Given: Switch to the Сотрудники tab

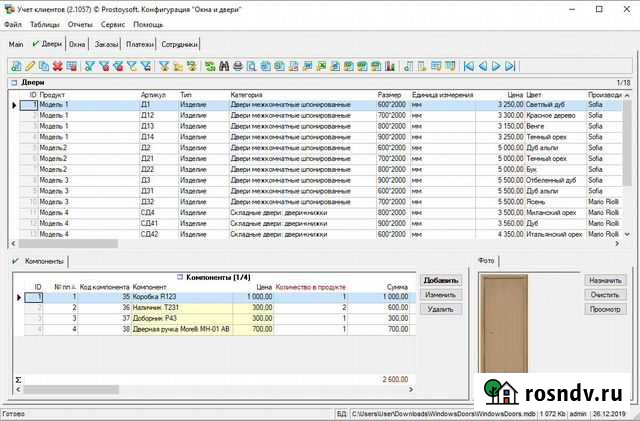Looking at the screenshot, I should (x=179, y=44).
